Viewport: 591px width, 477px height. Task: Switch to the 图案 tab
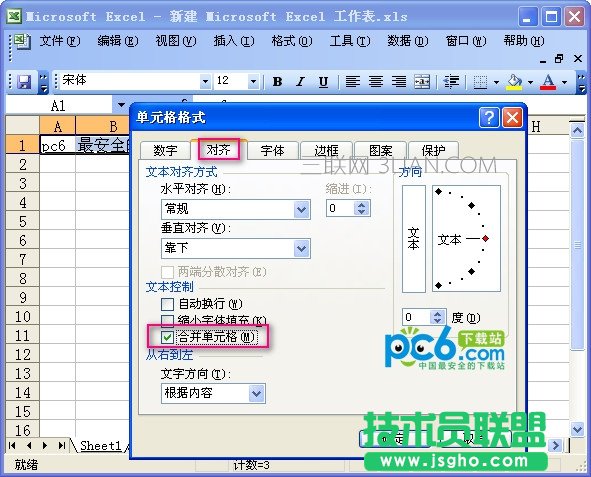point(381,151)
